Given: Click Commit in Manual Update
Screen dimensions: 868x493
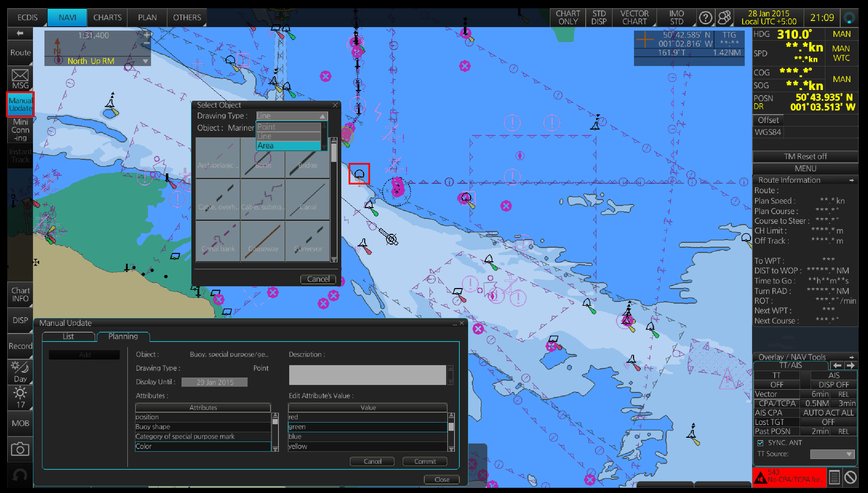Looking at the screenshot, I should click(425, 461).
